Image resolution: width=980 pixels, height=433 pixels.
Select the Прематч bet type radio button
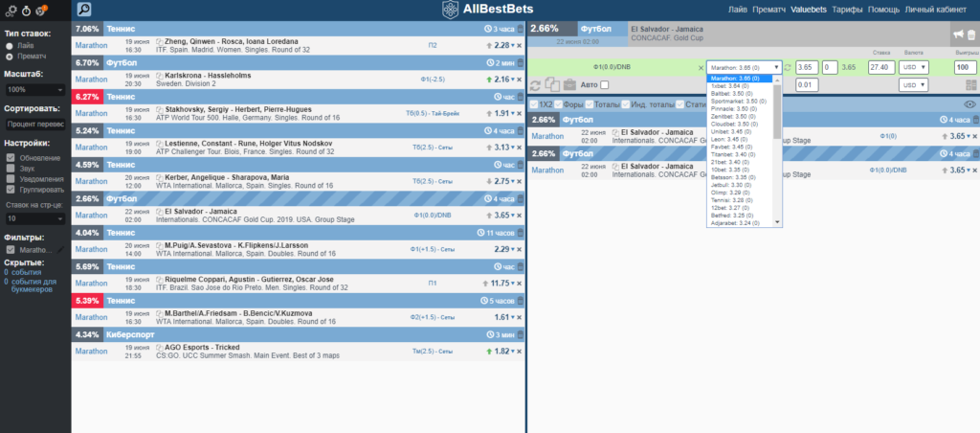10,57
